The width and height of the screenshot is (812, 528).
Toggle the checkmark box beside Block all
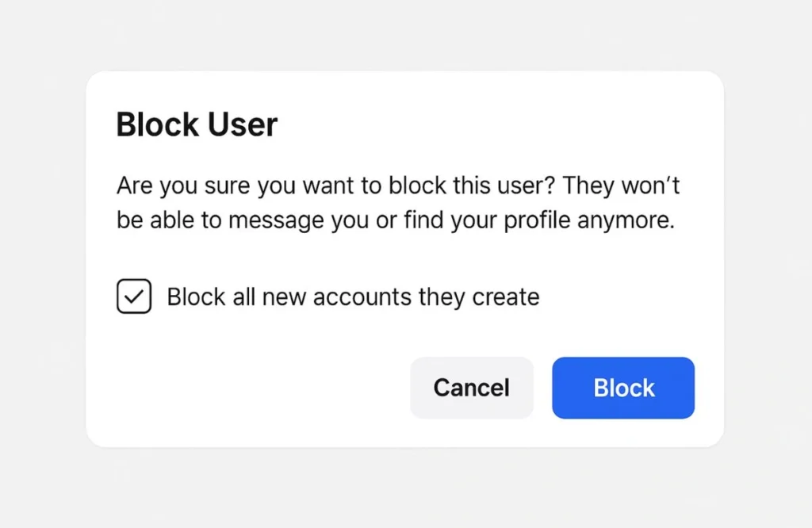pos(134,297)
